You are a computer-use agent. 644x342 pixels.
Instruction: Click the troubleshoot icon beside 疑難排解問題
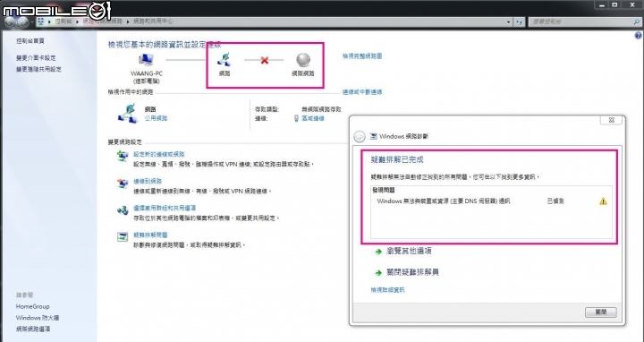123,236
